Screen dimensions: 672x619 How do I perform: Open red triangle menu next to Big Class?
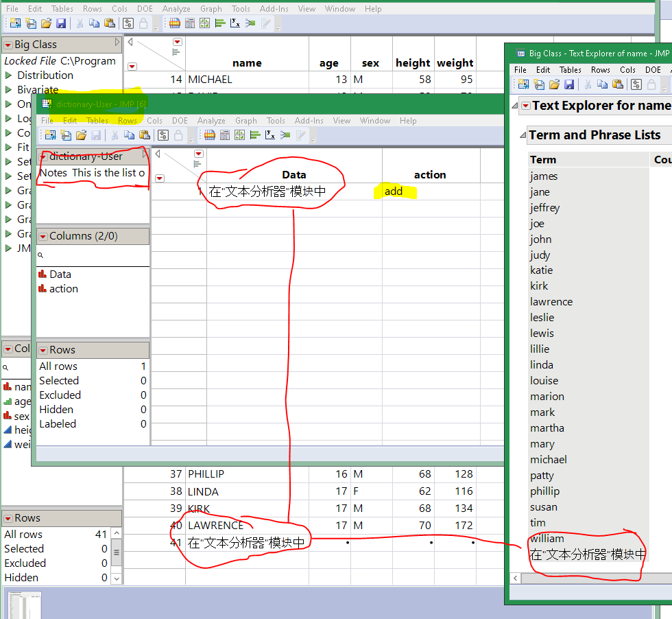(x=8, y=45)
